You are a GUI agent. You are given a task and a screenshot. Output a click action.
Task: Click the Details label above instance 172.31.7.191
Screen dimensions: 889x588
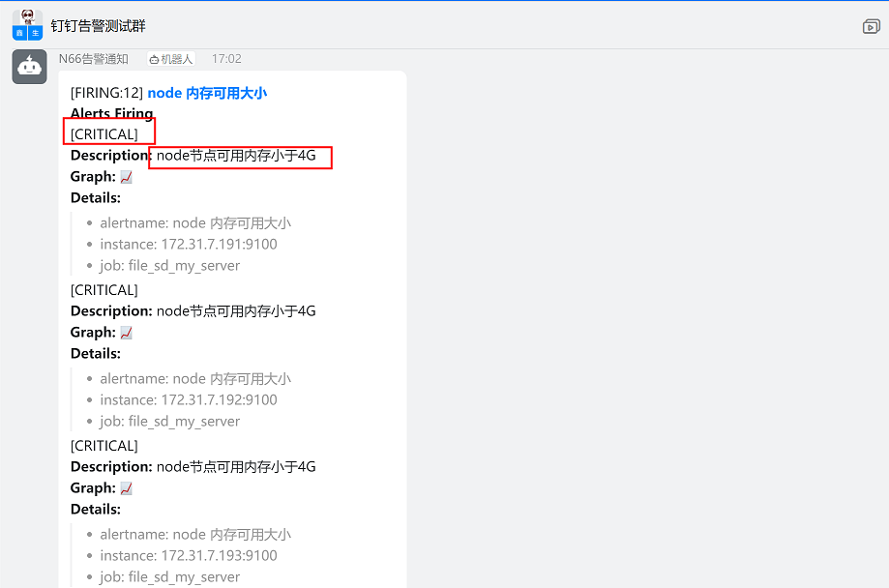point(95,198)
